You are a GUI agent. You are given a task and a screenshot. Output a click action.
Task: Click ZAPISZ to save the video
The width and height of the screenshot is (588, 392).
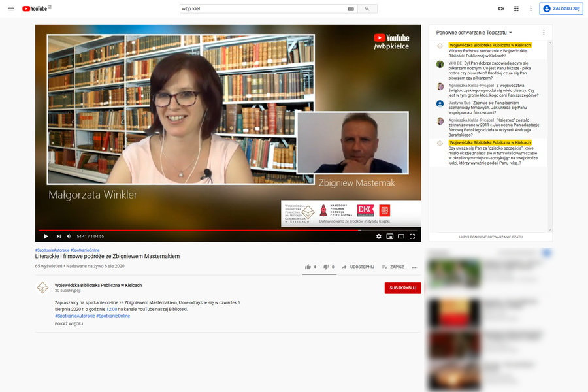coord(393,267)
